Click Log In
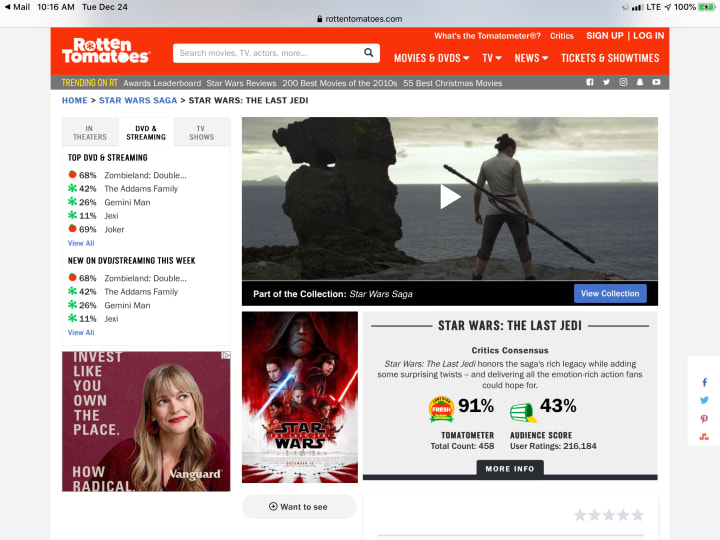 point(648,36)
